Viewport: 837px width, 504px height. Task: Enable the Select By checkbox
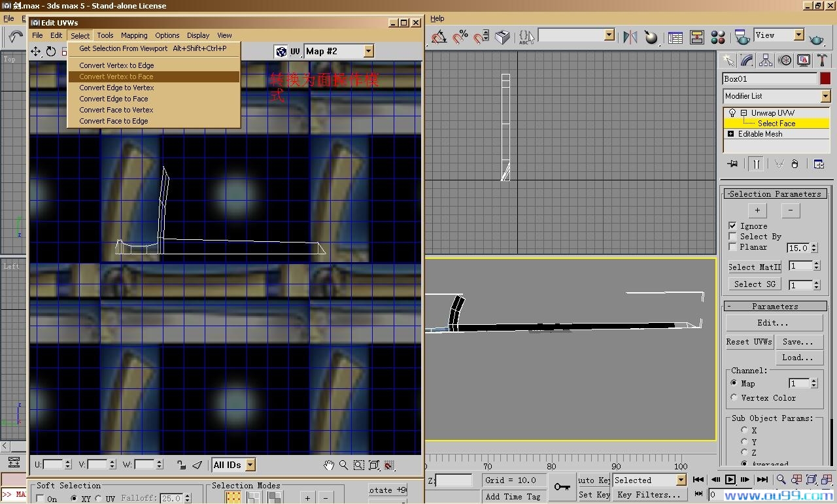tap(732, 236)
